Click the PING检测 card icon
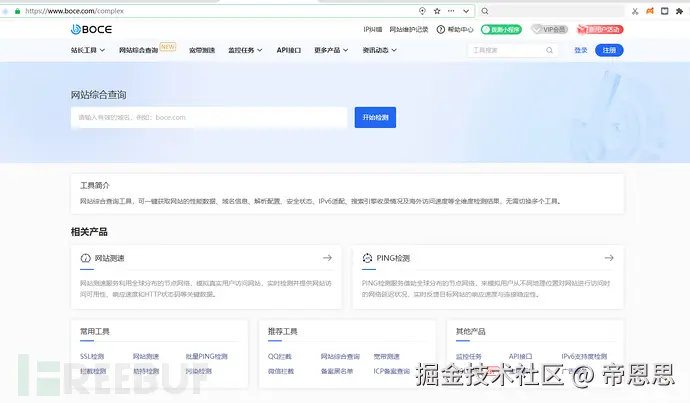The image size is (690, 403). [x=367, y=258]
